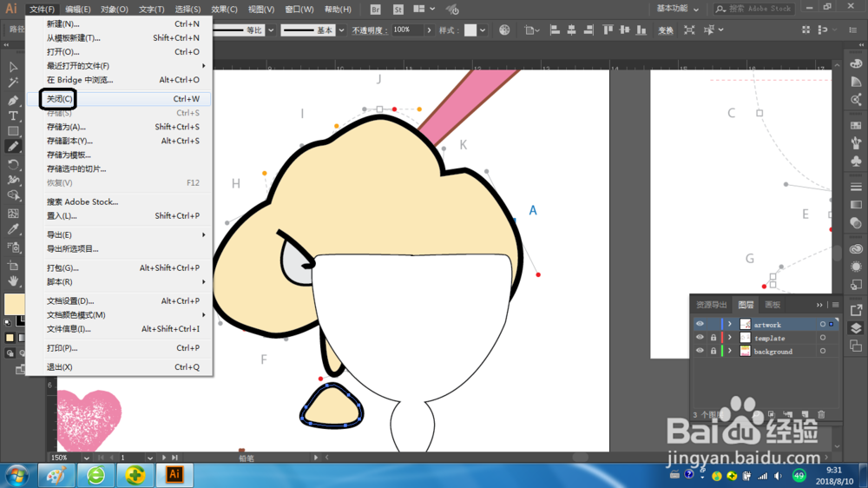
Task: Click the 变换 transform button
Action: (x=666, y=30)
